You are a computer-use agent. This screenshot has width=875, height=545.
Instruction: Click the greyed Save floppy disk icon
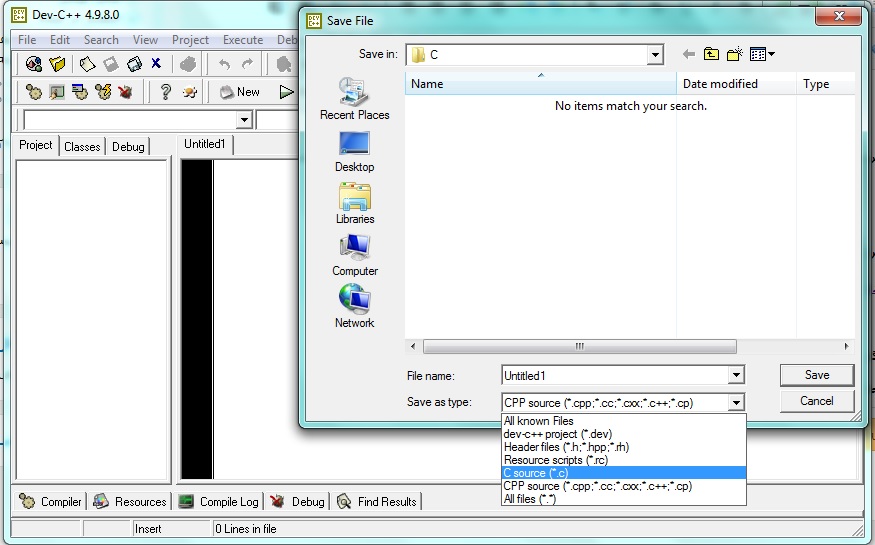pyautogui.click(x=110, y=64)
